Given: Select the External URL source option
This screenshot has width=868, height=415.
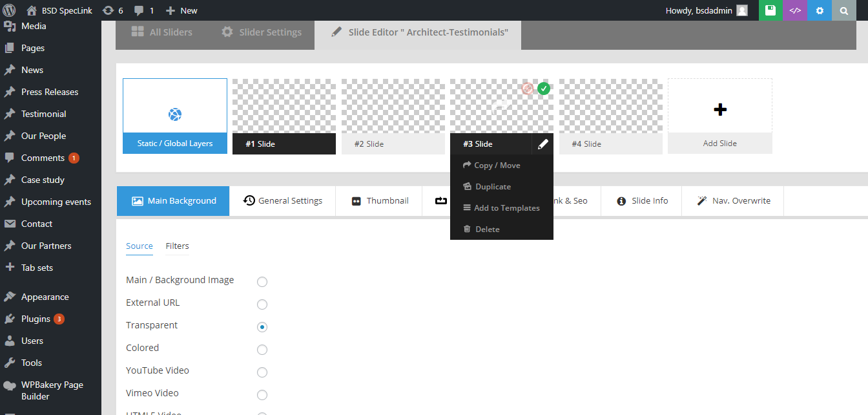Looking at the screenshot, I should pos(262,304).
